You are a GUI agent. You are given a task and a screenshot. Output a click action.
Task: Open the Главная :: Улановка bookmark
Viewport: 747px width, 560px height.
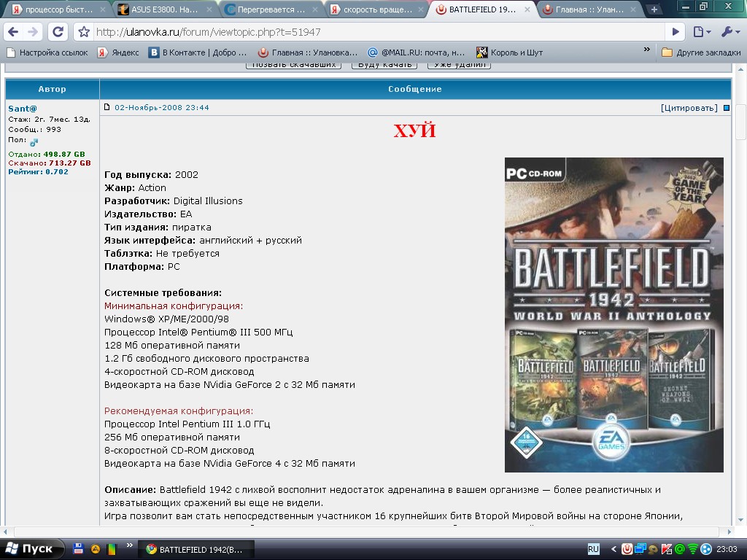(307, 52)
